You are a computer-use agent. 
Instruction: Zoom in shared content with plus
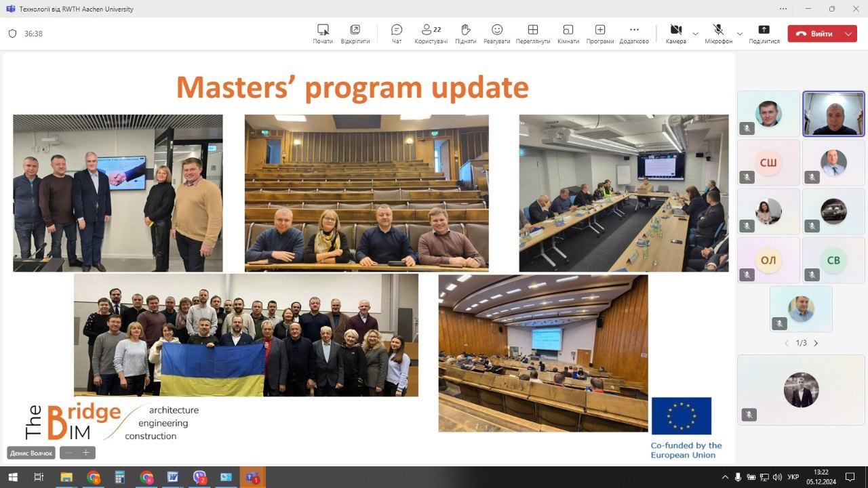click(86, 452)
